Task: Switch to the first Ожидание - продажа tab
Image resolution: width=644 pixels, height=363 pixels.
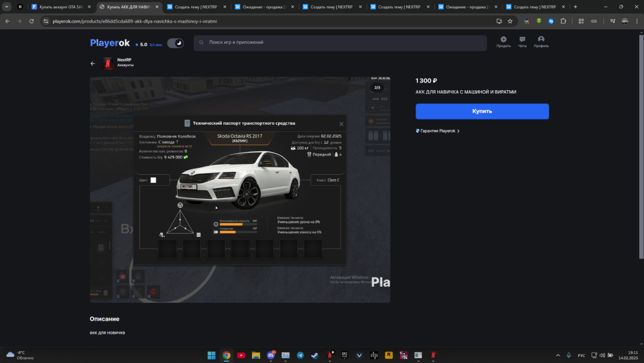Action: [x=264, y=7]
